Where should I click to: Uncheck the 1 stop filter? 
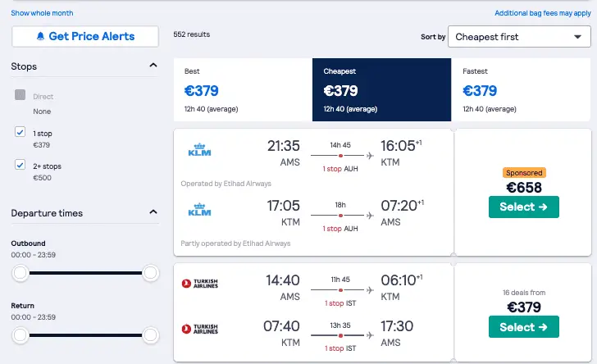21,132
